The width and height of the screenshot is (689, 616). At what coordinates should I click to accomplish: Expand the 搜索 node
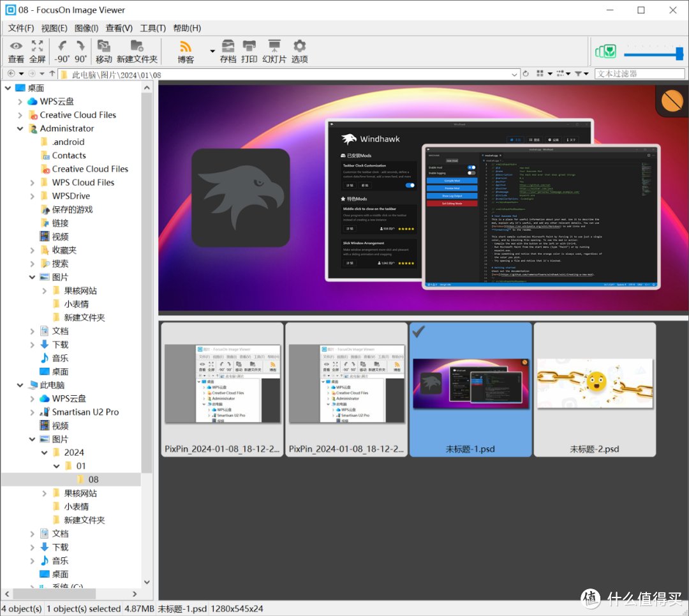32,264
